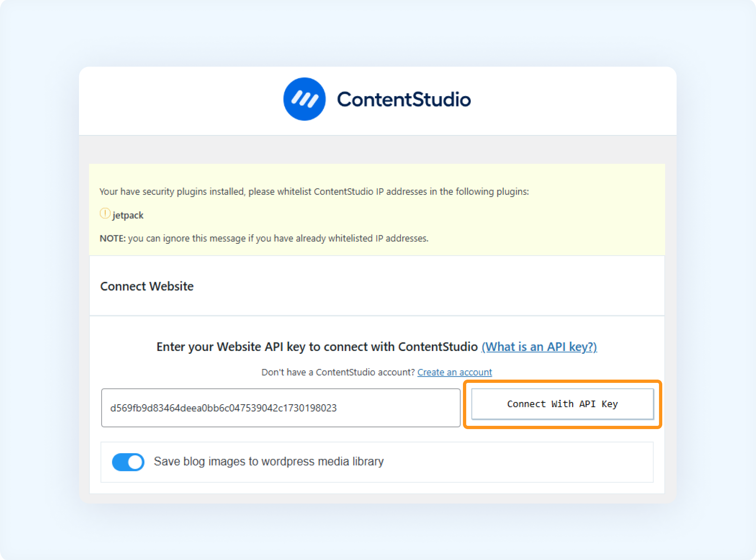Screen dimensions: 756x560
Task: Click the "Save blog images to wordpress media library" label
Action: (269, 461)
